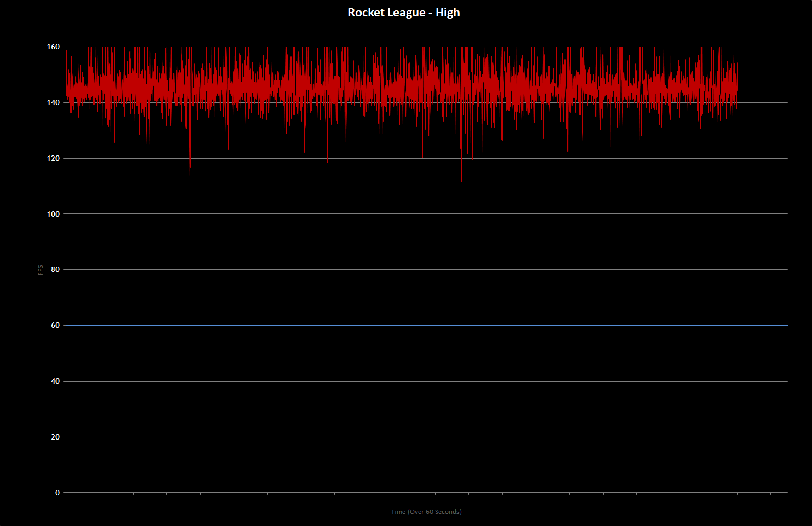Select the Y-axis label 120
This screenshot has height=526, width=812.
[53, 159]
